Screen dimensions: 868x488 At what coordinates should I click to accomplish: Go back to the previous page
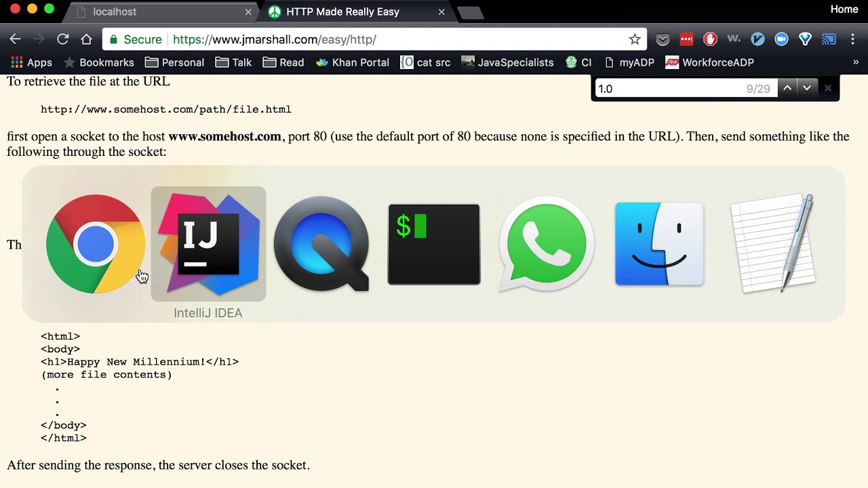point(15,39)
